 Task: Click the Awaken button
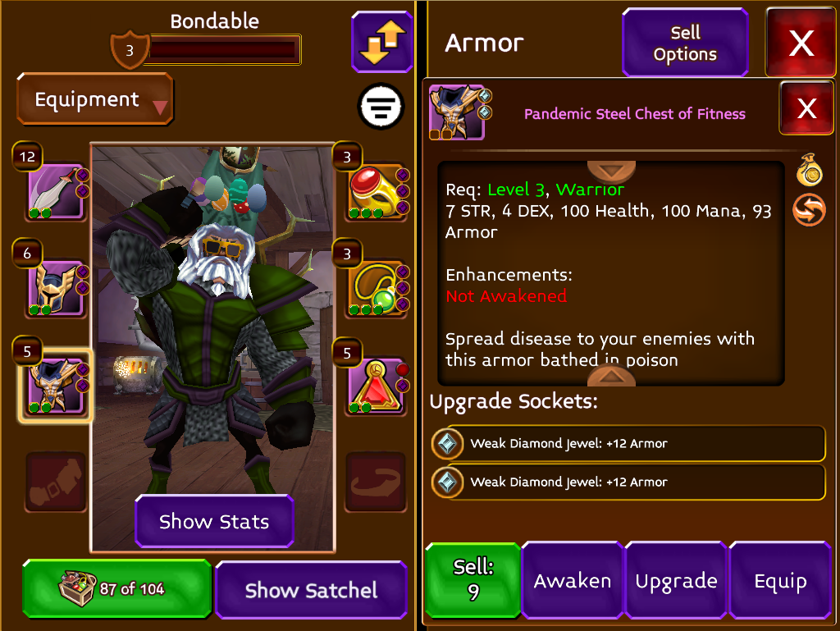point(572,581)
